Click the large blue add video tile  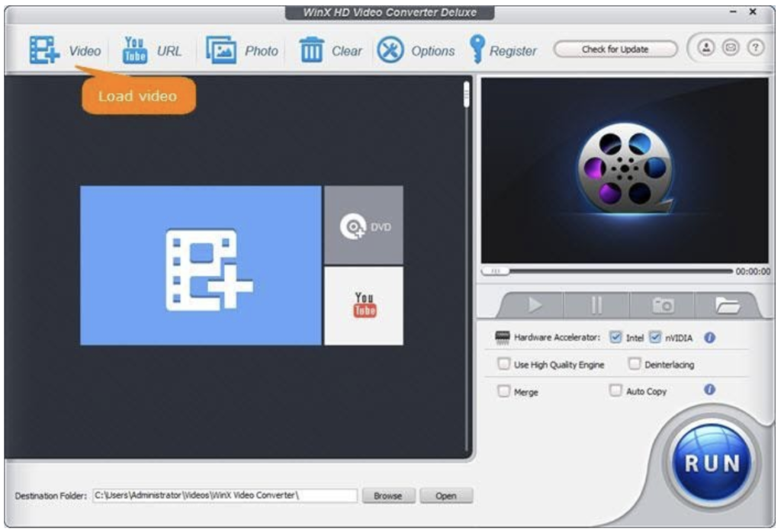[x=201, y=265]
